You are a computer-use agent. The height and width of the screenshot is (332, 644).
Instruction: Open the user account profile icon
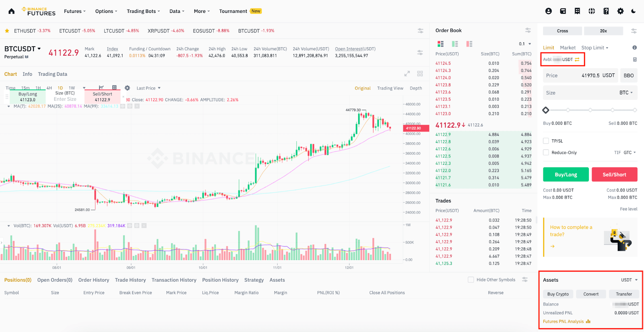(548, 11)
